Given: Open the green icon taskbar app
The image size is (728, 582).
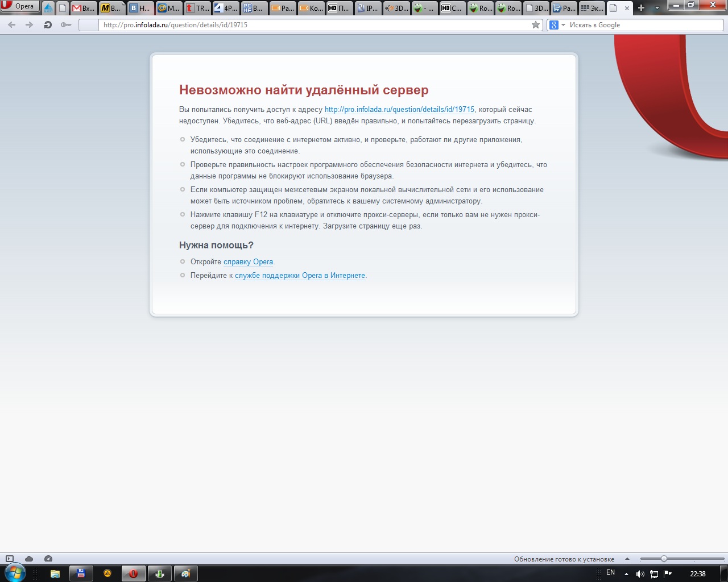Looking at the screenshot, I should click(160, 573).
